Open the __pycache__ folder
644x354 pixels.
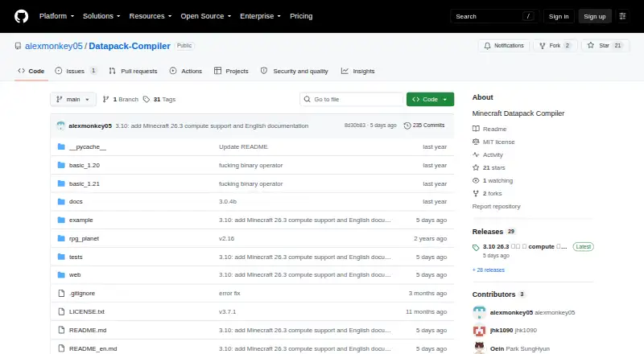(88, 147)
